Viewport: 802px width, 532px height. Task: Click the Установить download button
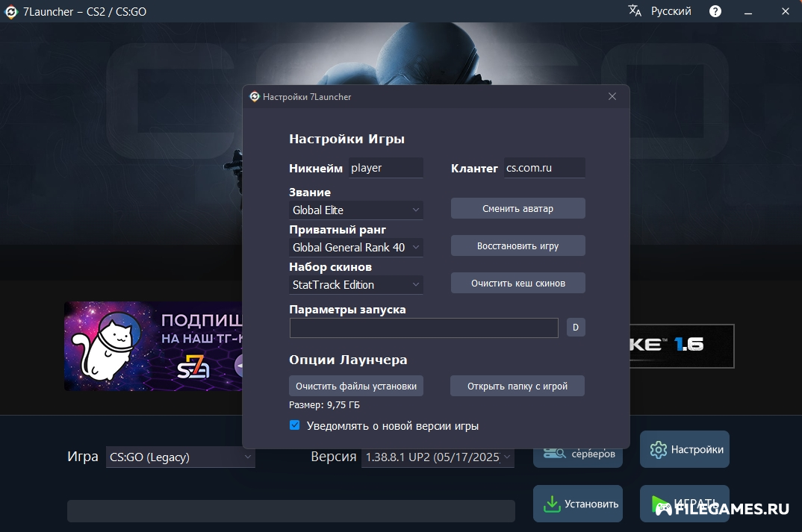(577, 504)
